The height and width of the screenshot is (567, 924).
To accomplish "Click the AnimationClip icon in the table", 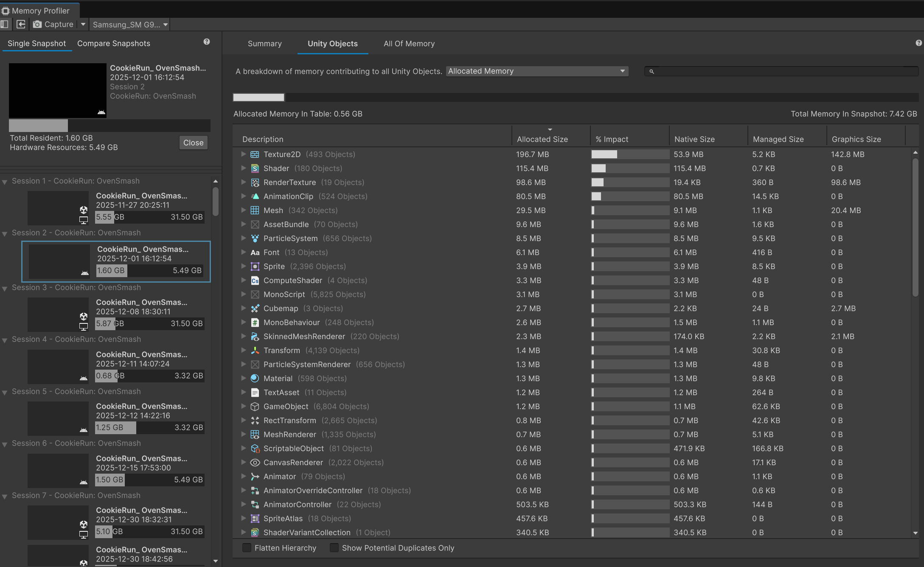I will (255, 196).
